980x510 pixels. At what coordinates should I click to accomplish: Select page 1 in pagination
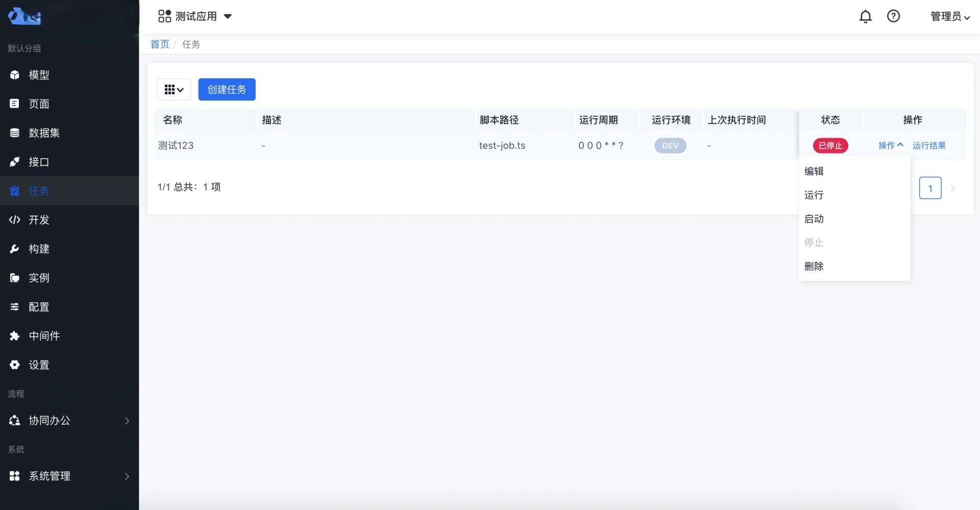(930, 188)
